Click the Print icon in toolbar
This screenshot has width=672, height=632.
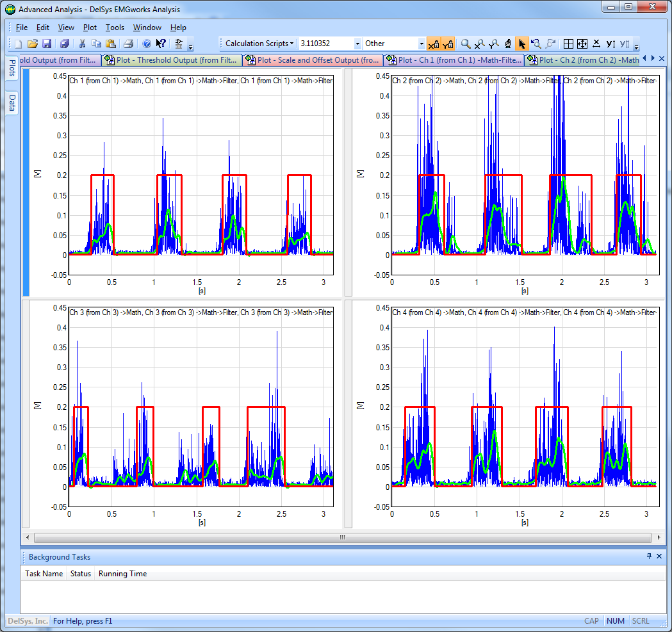coord(128,44)
